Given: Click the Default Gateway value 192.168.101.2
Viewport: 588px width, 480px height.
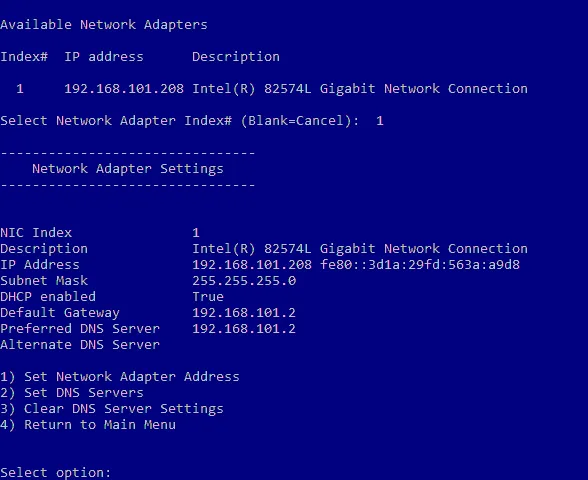Looking at the screenshot, I should click(x=244, y=313).
